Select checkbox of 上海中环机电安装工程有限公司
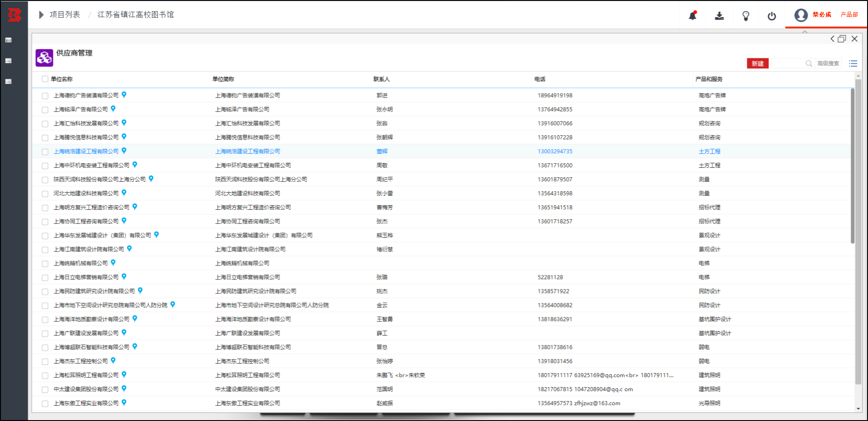Image resolution: width=868 pixels, height=421 pixels. point(45,166)
